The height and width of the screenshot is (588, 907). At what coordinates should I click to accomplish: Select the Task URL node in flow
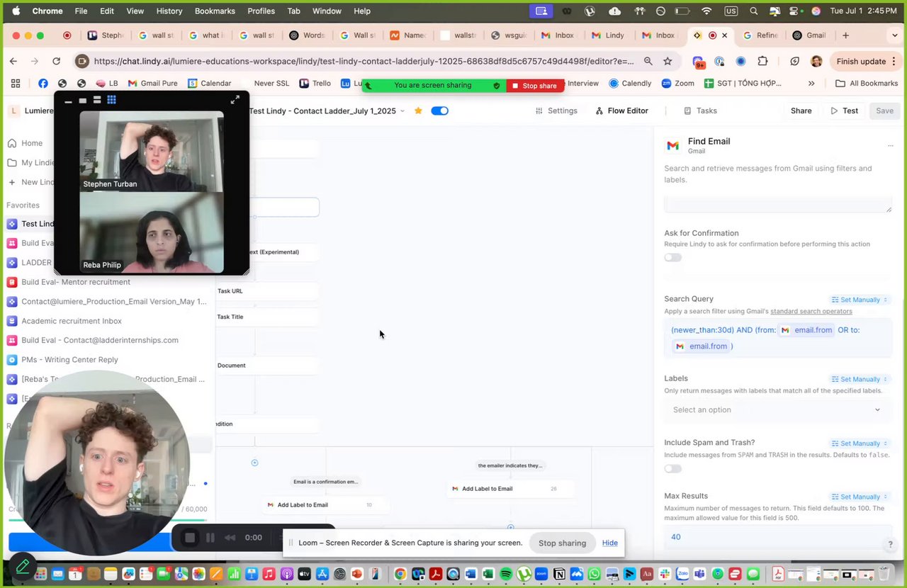click(x=266, y=291)
